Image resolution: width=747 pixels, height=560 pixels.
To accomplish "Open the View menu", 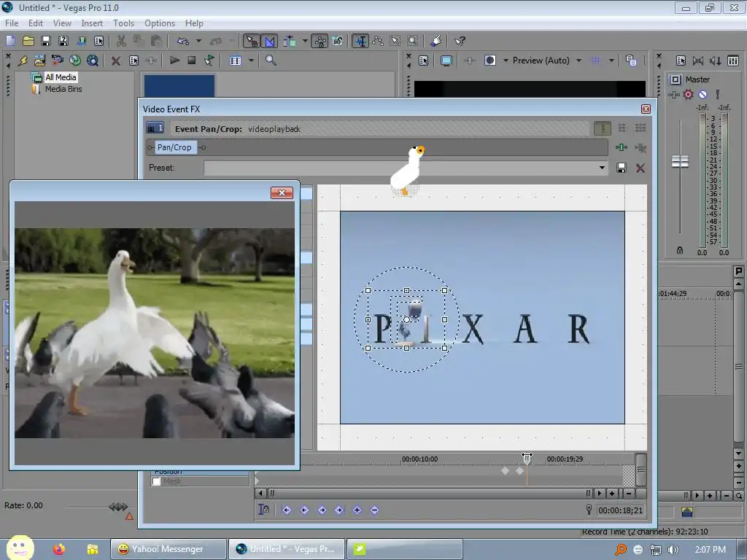I will pyautogui.click(x=62, y=23).
